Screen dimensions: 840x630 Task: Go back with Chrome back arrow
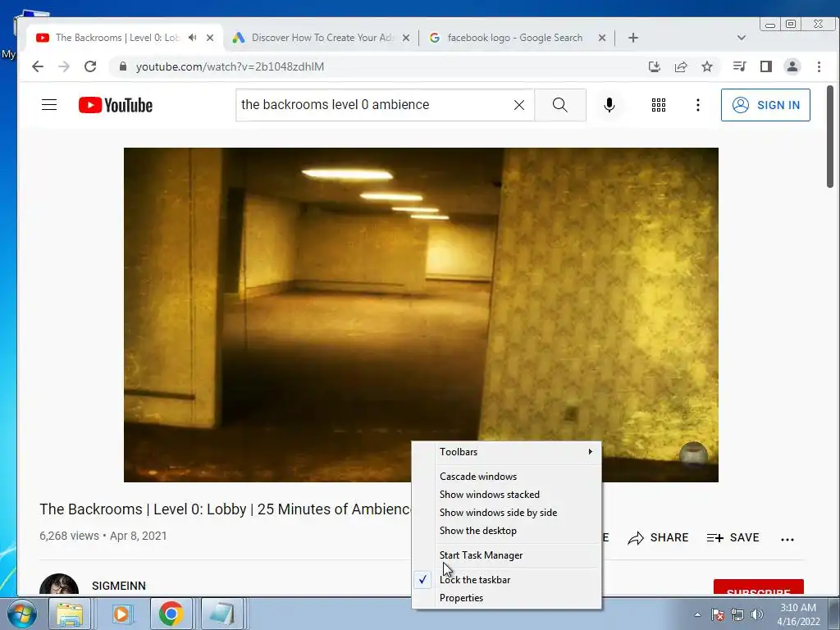point(38,66)
